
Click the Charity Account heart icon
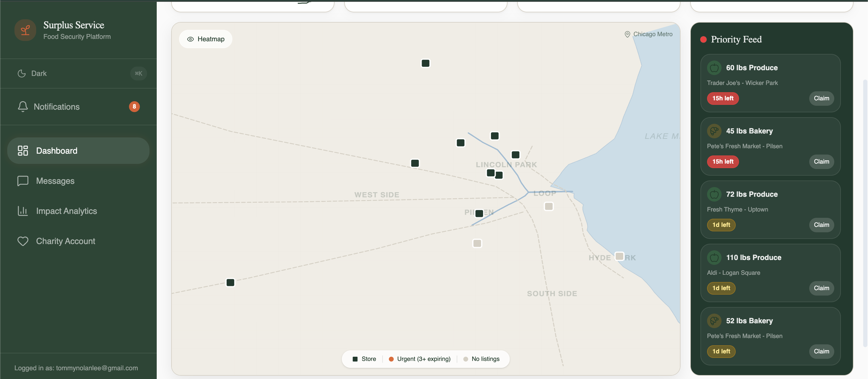point(23,241)
